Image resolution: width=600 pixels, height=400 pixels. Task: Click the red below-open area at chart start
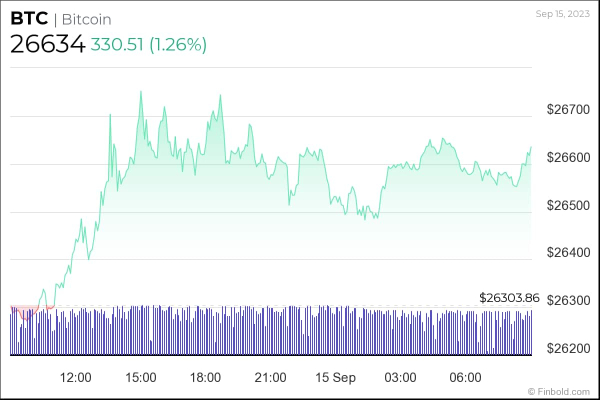click(25, 310)
